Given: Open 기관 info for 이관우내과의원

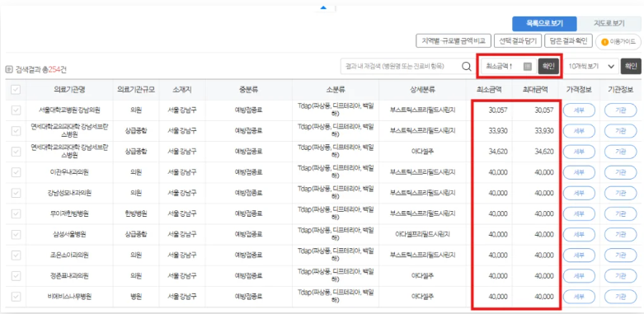Looking at the screenshot, I should [621, 172].
